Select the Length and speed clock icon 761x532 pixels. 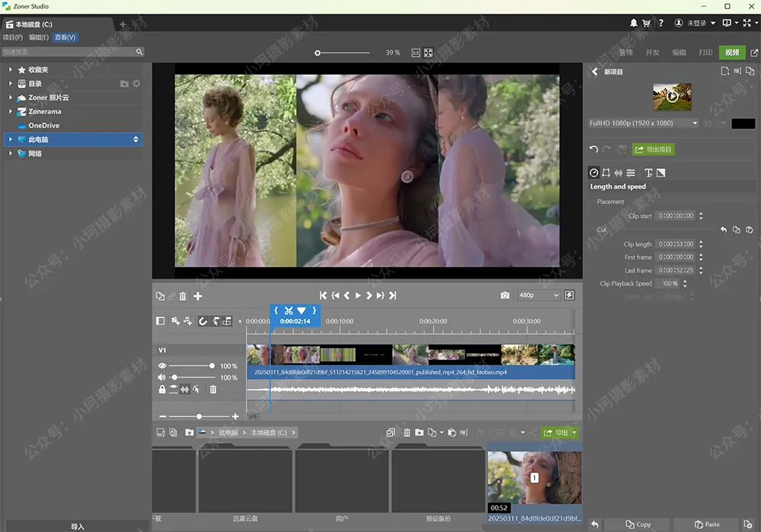coord(594,173)
